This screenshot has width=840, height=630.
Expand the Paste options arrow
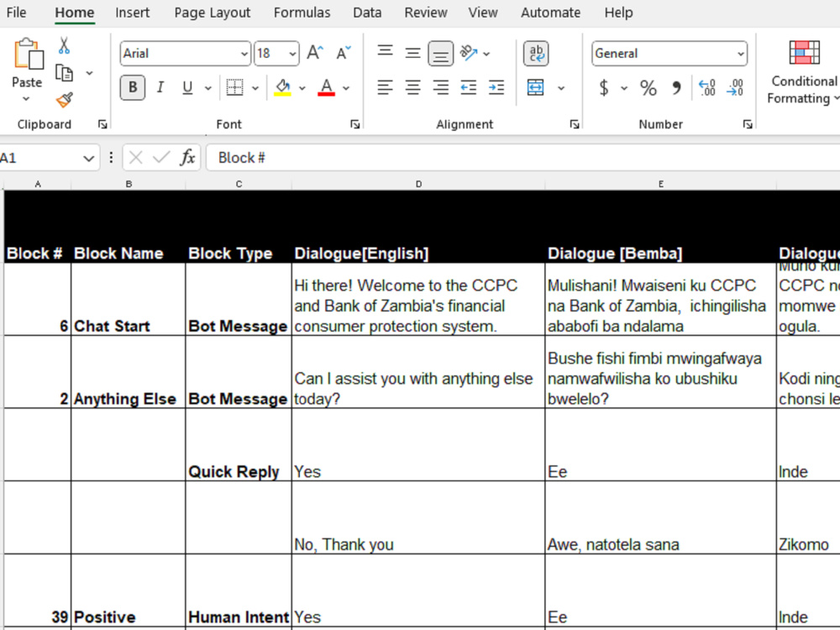click(26, 98)
